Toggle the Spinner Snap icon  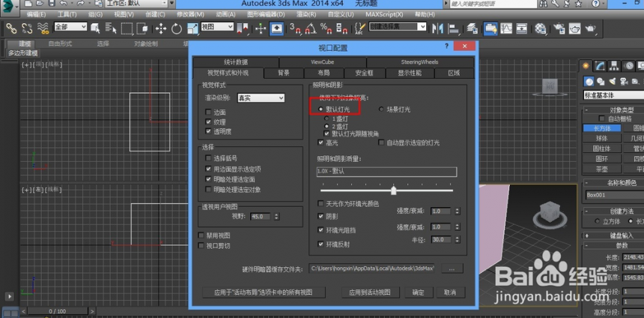coord(342,28)
